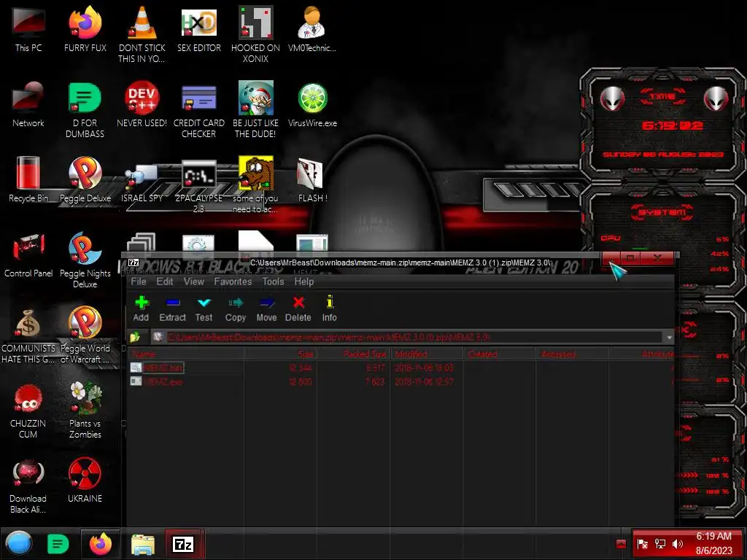Sort files by the Name column header

[186, 354]
